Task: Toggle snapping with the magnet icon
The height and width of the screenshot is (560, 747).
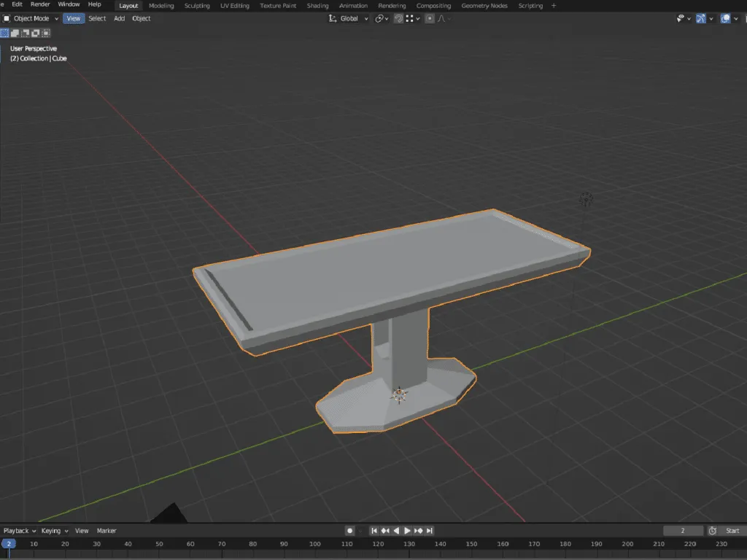Action: click(x=398, y=18)
